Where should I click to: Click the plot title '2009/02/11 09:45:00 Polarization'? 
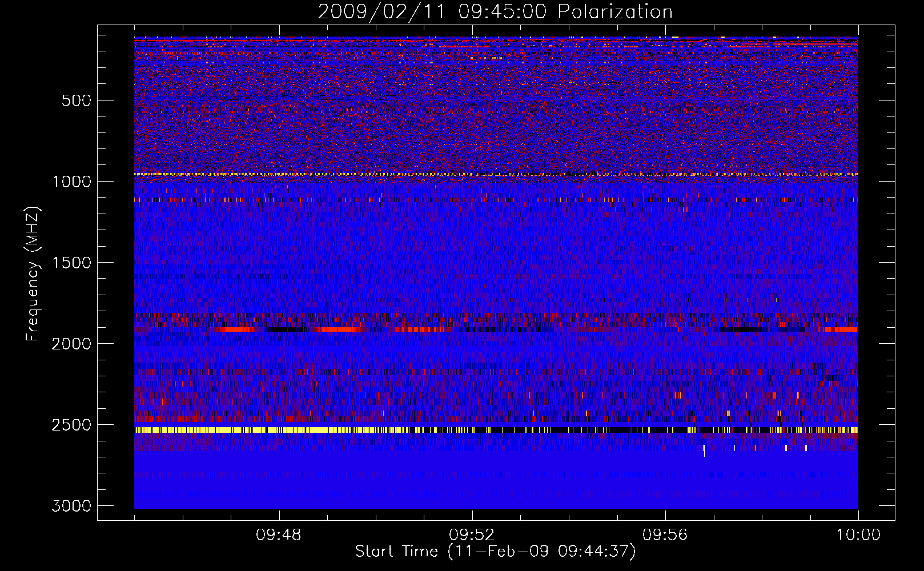coord(495,11)
